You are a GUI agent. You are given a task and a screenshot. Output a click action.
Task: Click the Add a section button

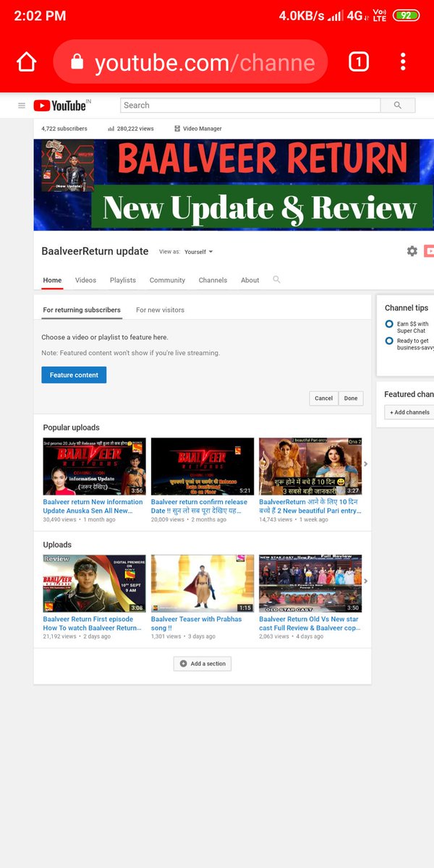[203, 663]
